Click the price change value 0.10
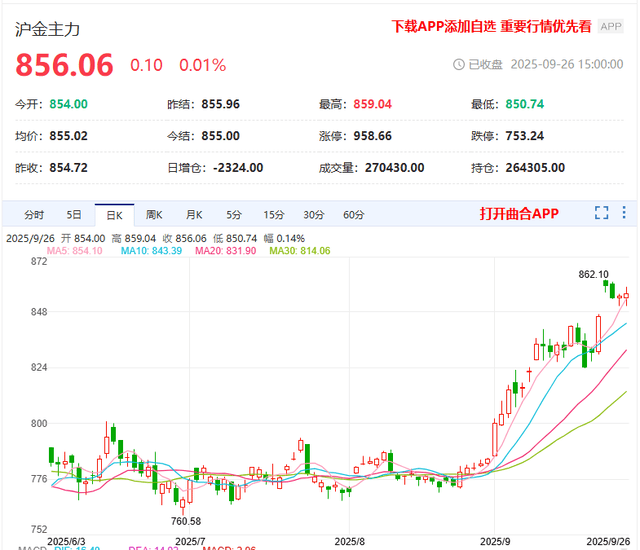Screen dimensions: 640x550 tap(146, 65)
